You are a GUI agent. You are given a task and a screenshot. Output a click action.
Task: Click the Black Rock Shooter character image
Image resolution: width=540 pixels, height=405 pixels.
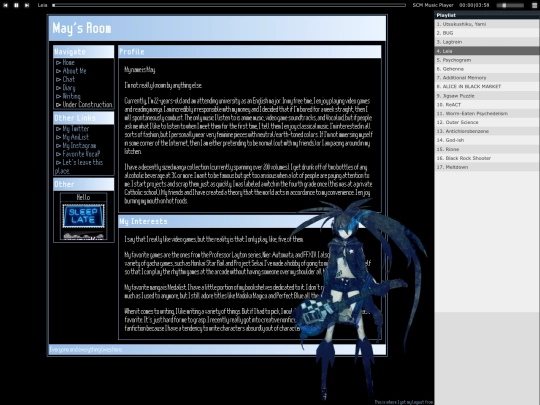point(358,300)
